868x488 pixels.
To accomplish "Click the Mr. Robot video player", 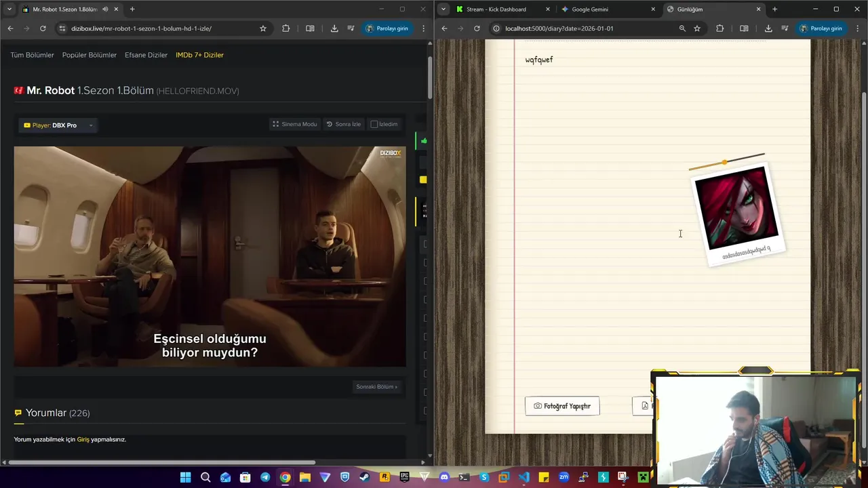I will (x=210, y=256).
